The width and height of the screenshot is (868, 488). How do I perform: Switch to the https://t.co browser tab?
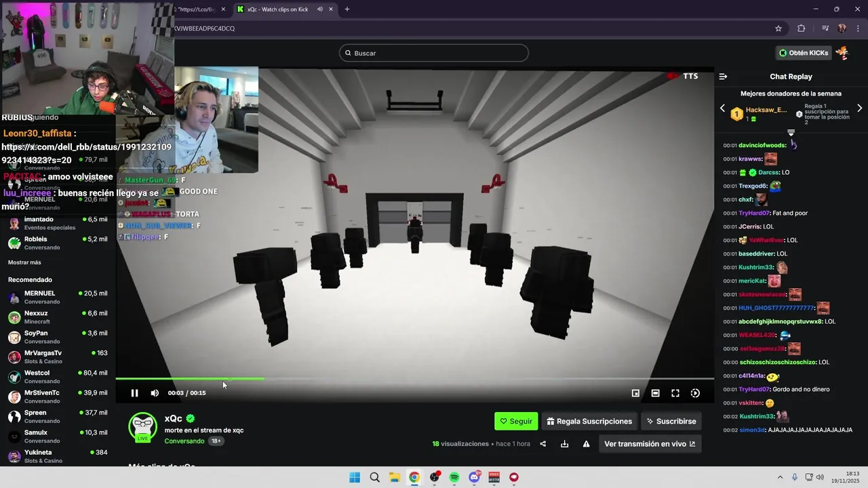(197, 9)
